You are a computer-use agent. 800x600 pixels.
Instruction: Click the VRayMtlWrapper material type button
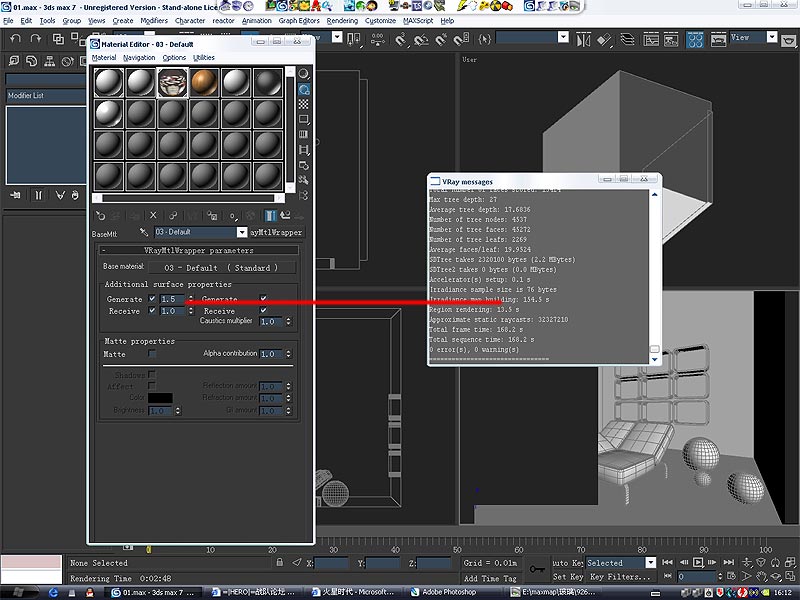tap(276, 232)
